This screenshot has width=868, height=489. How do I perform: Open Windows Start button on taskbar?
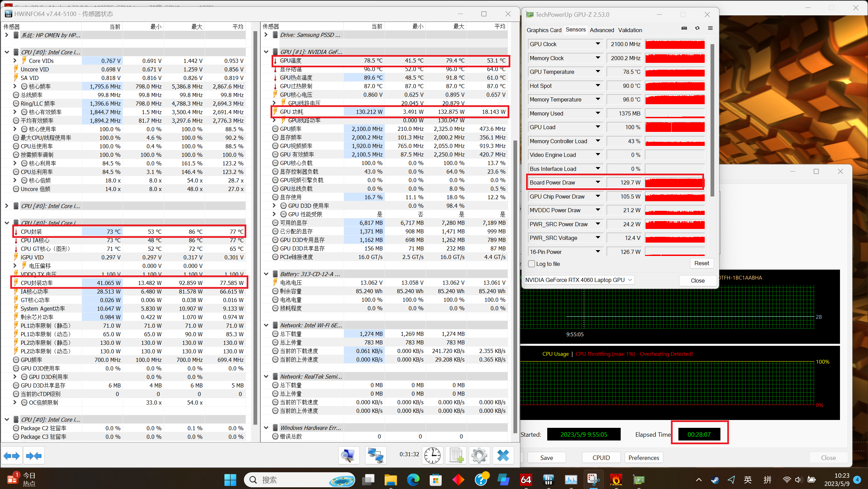click(x=230, y=480)
